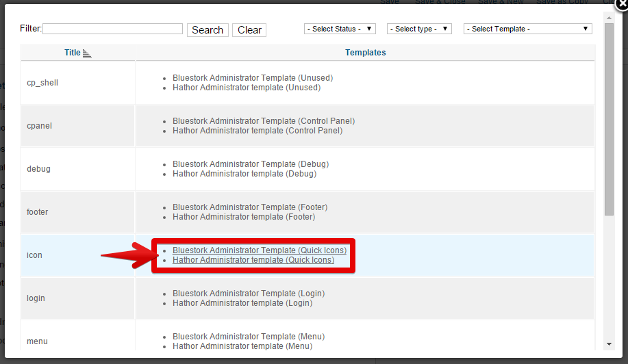Click Hathor Administrator template (Menu)
The width and height of the screenshot is (628, 364).
242,346
